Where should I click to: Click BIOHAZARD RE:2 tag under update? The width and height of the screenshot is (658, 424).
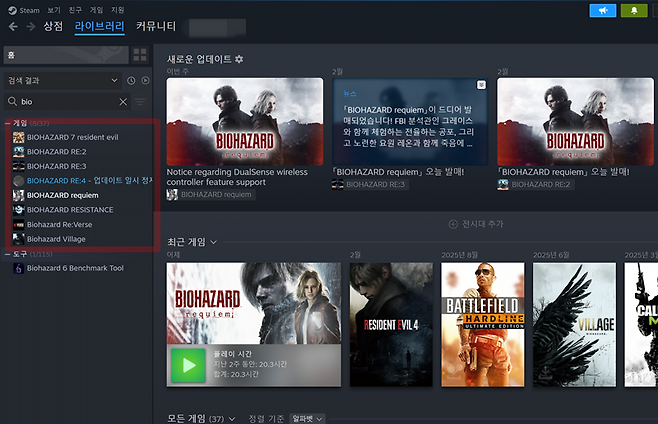click(x=535, y=184)
